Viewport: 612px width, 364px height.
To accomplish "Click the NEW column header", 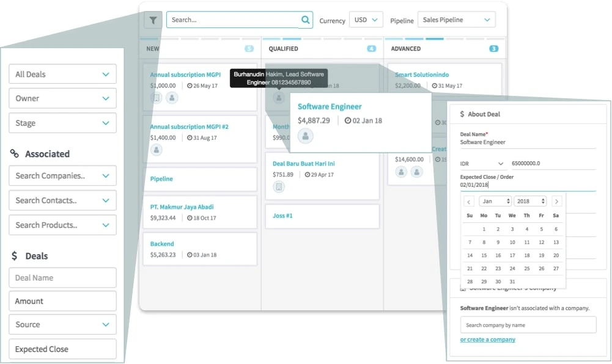I will pos(153,49).
